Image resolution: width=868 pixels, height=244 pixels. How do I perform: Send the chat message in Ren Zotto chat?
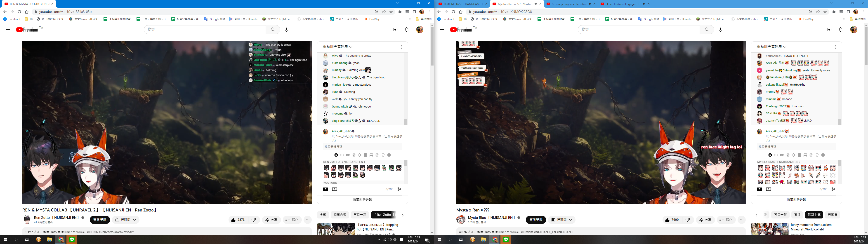point(399,189)
